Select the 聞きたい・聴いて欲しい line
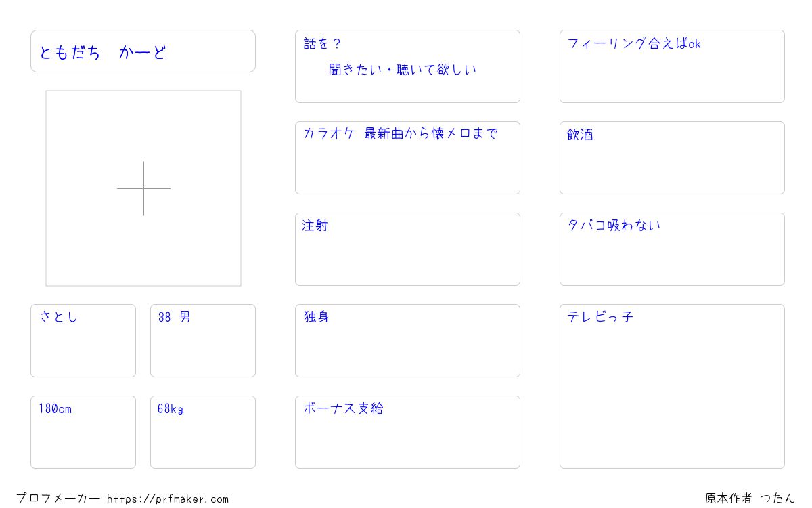 (x=403, y=70)
